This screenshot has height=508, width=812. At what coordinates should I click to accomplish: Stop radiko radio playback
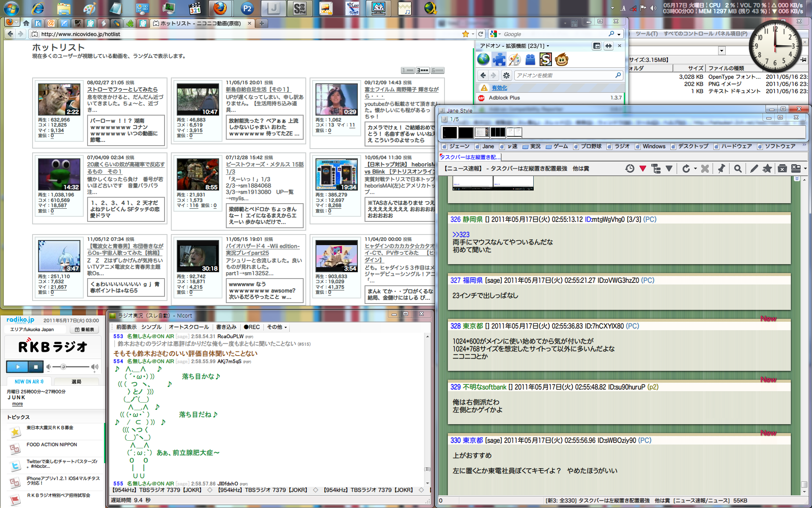tap(36, 367)
